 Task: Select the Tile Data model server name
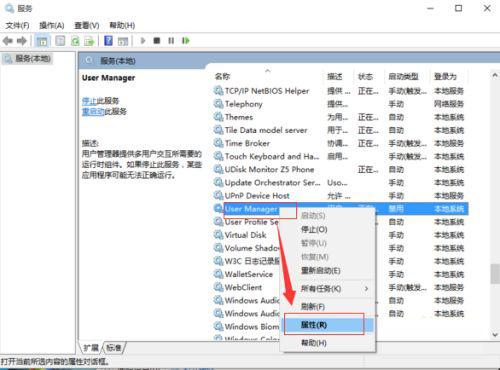tap(266, 130)
